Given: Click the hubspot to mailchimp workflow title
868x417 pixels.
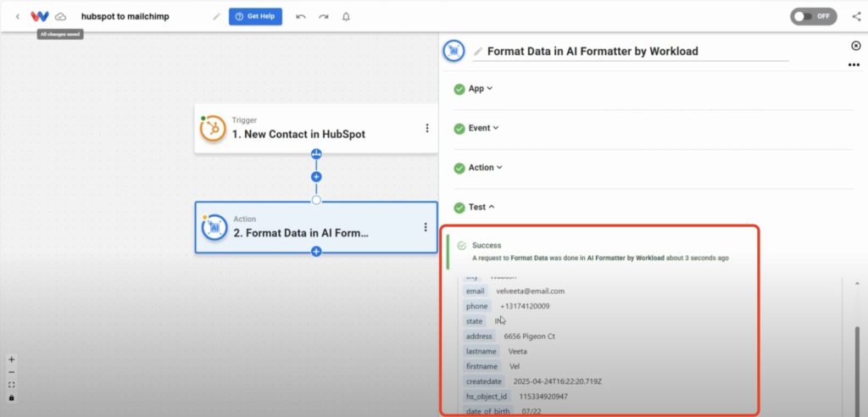Looking at the screenshot, I should (125, 17).
